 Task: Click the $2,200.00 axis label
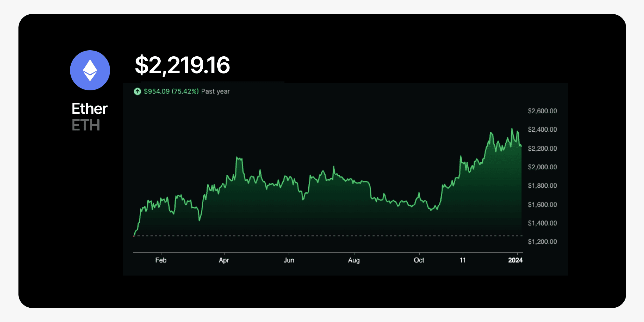click(542, 149)
